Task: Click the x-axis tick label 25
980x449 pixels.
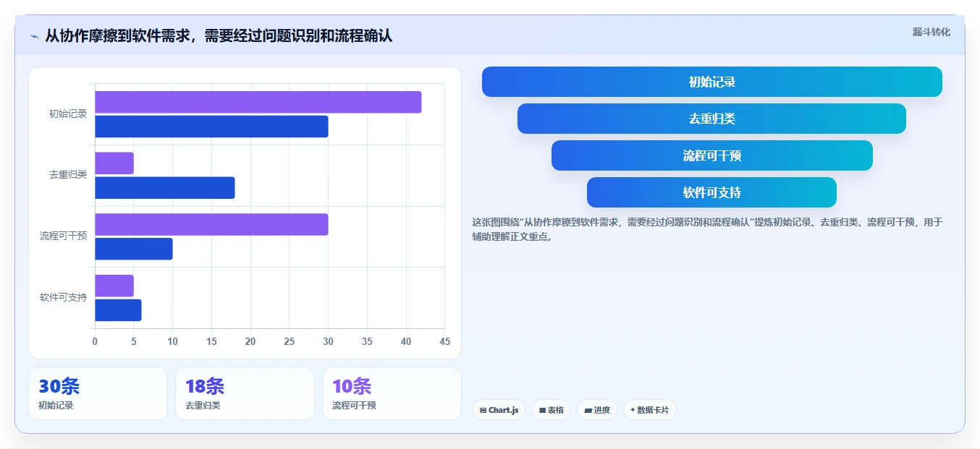Action: (x=289, y=341)
